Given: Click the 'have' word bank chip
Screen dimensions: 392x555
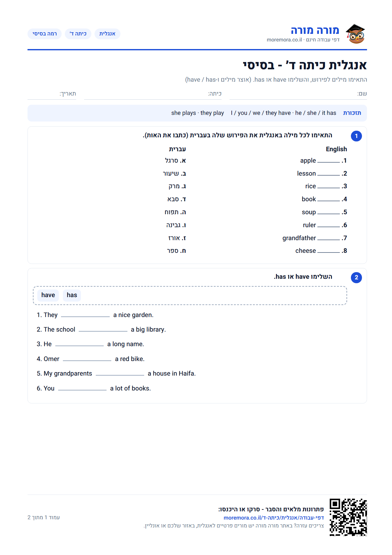Looking at the screenshot, I should 48,295.
